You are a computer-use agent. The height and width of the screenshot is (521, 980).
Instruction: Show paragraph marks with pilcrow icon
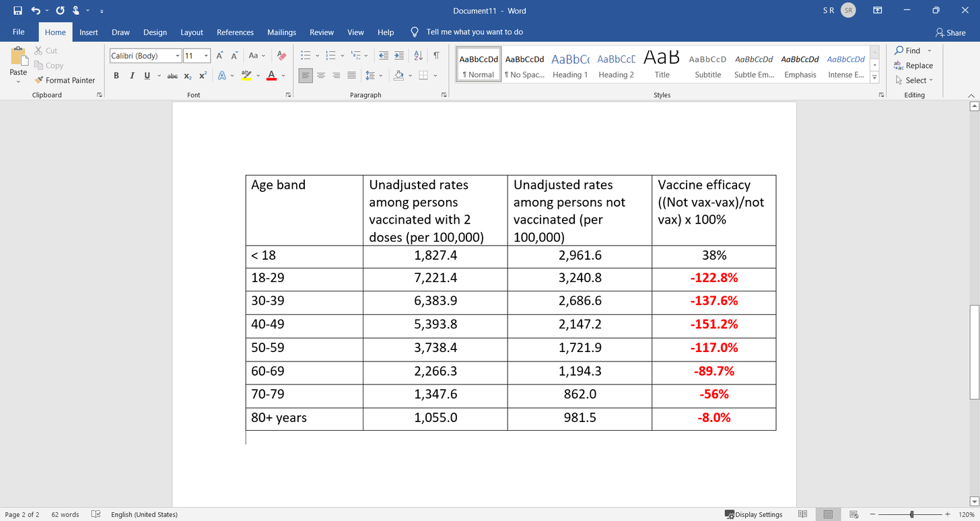436,55
